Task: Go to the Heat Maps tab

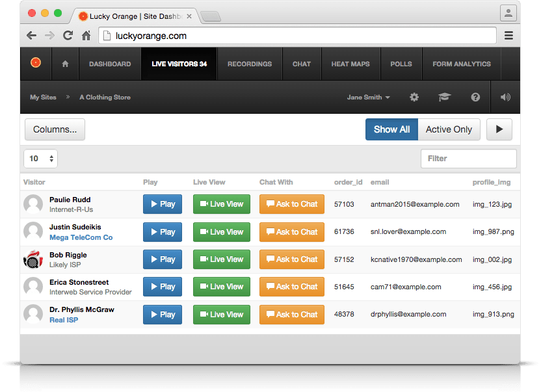Action: tap(350, 64)
